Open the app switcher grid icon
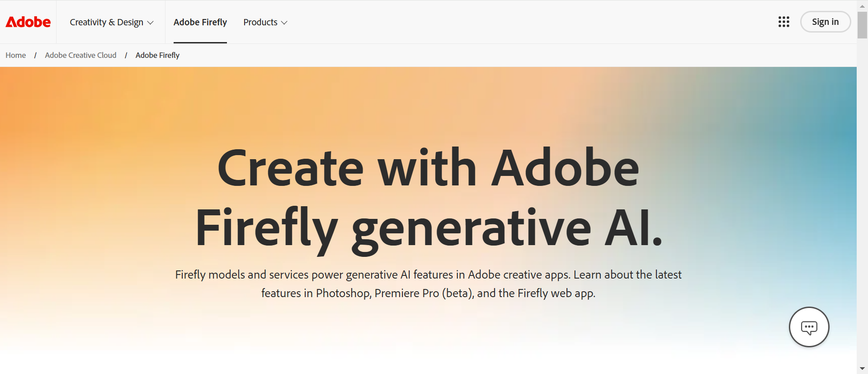 tap(783, 22)
